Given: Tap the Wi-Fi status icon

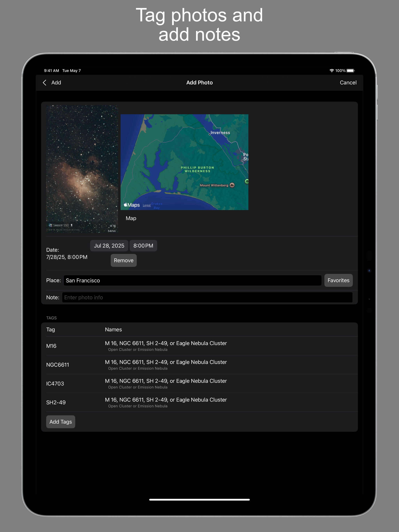Looking at the screenshot, I should [332, 70].
